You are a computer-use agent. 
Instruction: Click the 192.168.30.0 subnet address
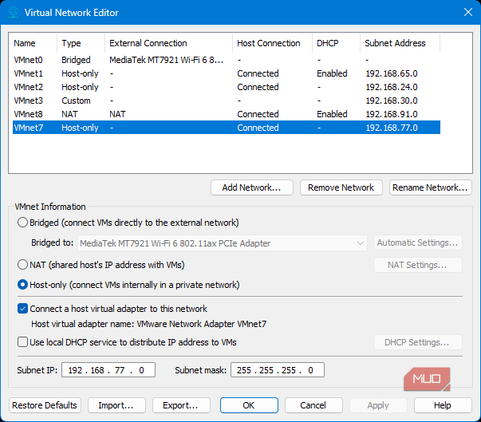click(x=392, y=101)
